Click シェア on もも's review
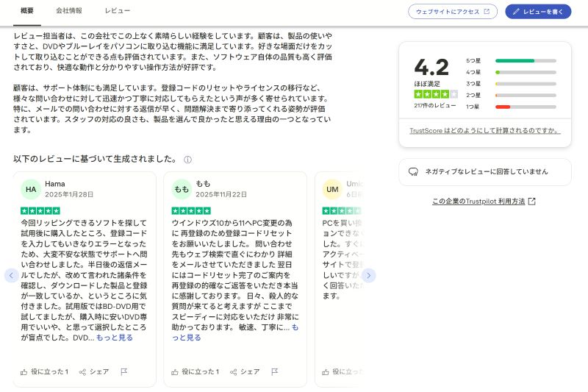Image resolution: width=588 pixels, height=392 pixels. [x=245, y=371]
